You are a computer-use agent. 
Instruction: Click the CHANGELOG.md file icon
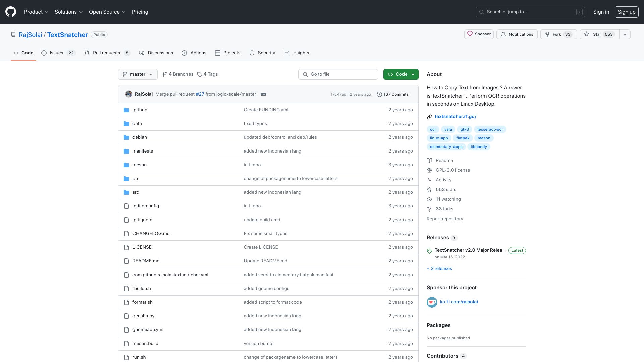pos(126,234)
